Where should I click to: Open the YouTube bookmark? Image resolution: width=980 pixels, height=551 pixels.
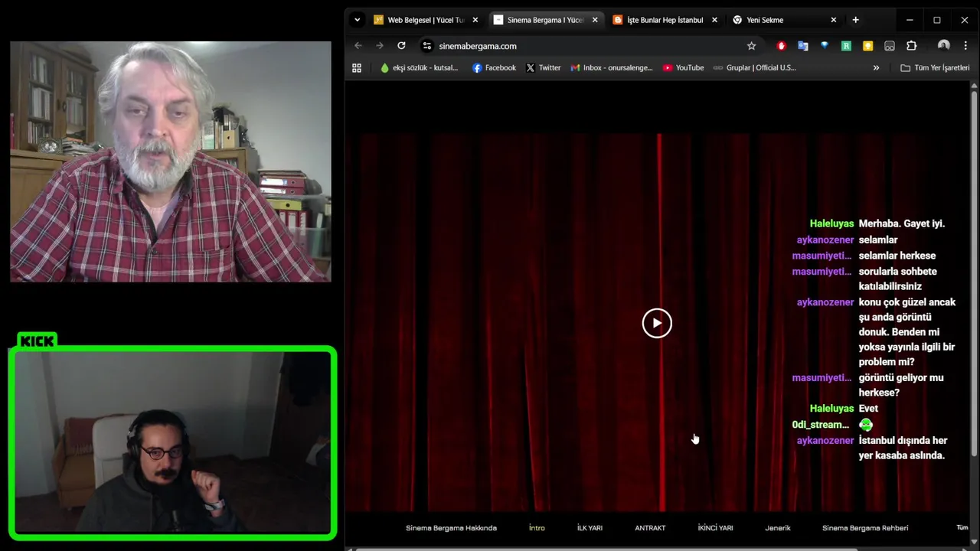coord(683,67)
